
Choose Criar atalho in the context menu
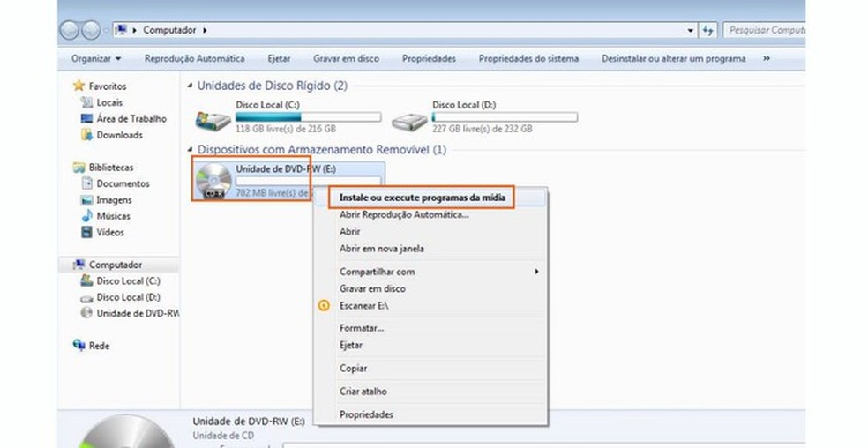363,391
